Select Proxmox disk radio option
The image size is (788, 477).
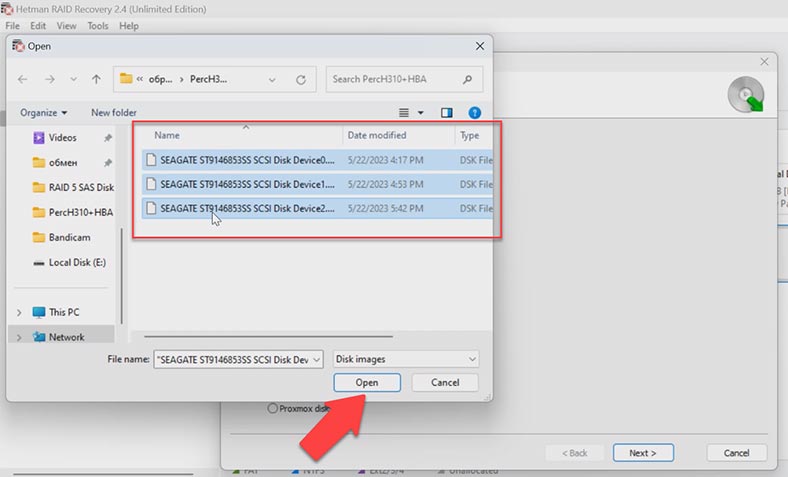tap(272, 408)
